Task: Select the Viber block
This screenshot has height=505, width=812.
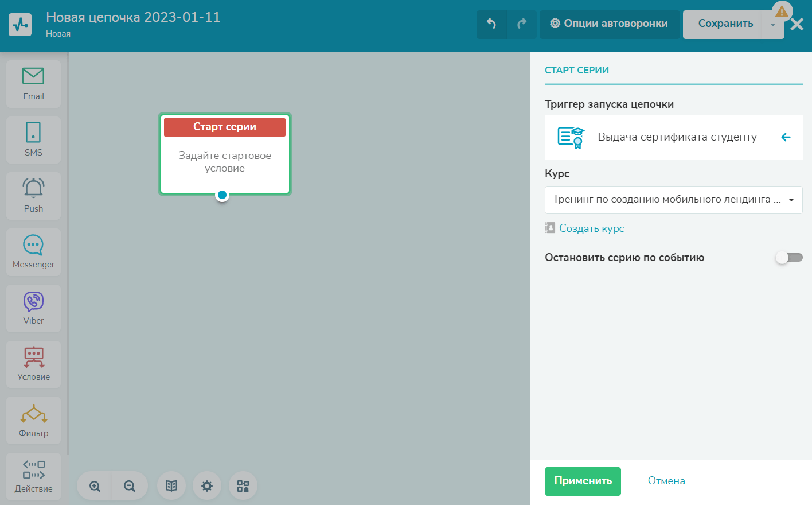Action: 33,308
